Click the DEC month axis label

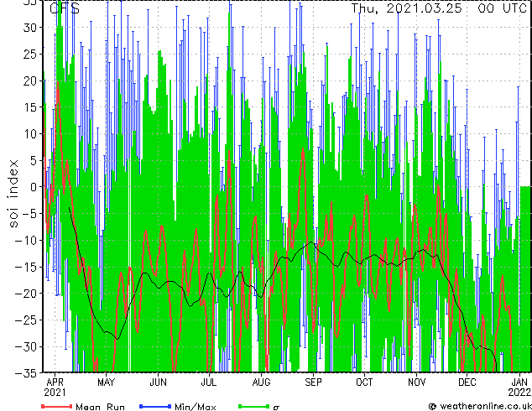tap(467, 382)
